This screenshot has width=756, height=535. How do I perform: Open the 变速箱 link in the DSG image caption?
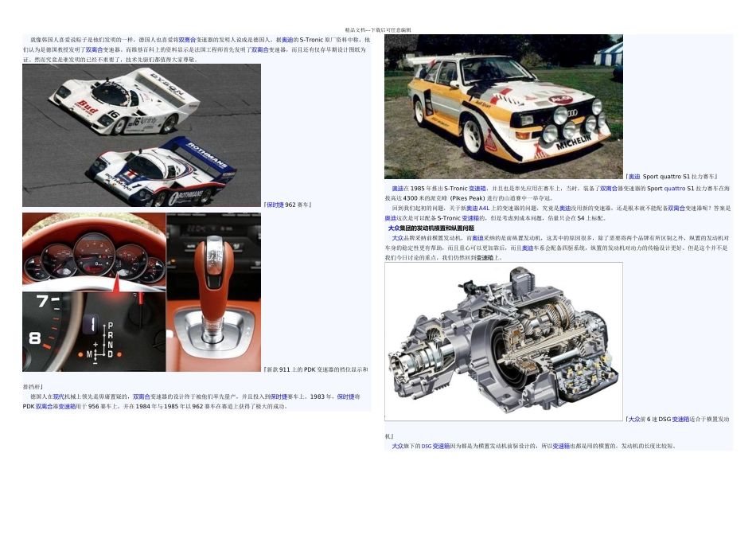pyautogui.click(x=680, y=420)
